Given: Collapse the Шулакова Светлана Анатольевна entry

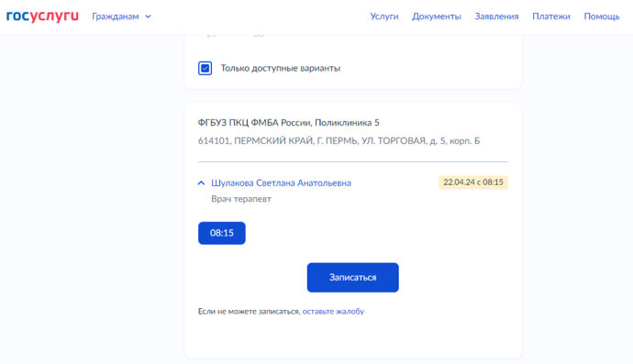Looking at the screenshot, I should tap(201, 182).
